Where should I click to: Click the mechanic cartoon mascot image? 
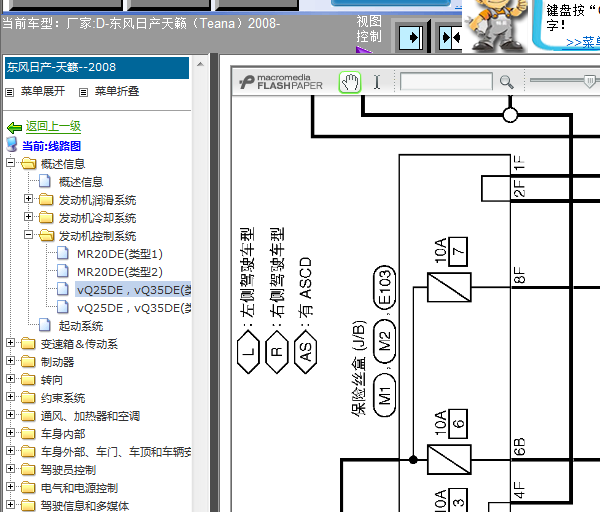coord(495,25)
